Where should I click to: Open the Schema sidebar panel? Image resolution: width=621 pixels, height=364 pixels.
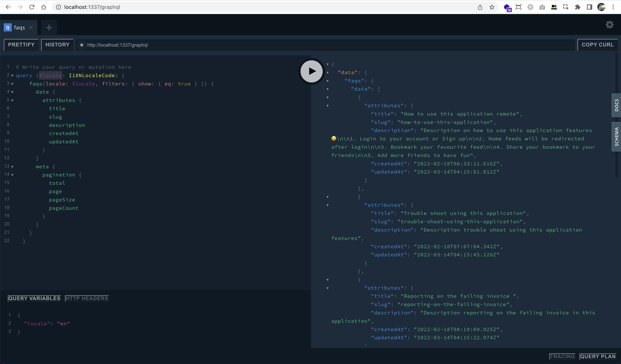tap(616, 136)
